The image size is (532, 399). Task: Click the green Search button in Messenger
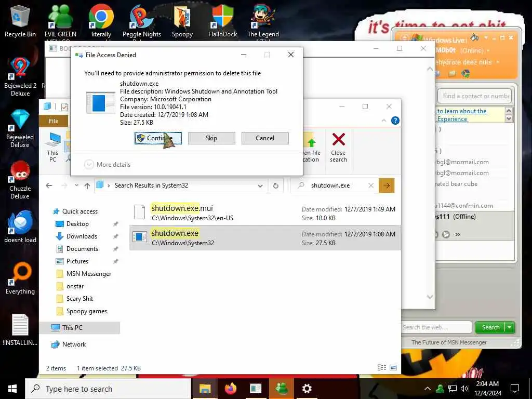(490, 327)
